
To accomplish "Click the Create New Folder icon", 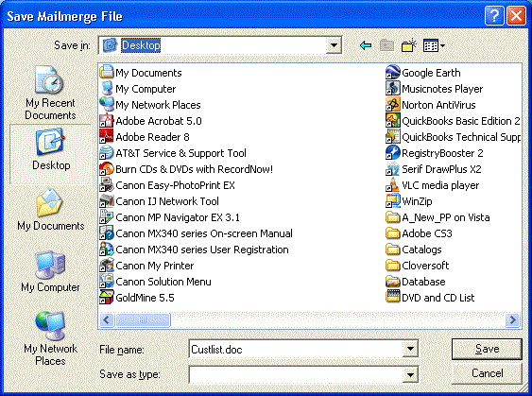I will tap(409, 45).
